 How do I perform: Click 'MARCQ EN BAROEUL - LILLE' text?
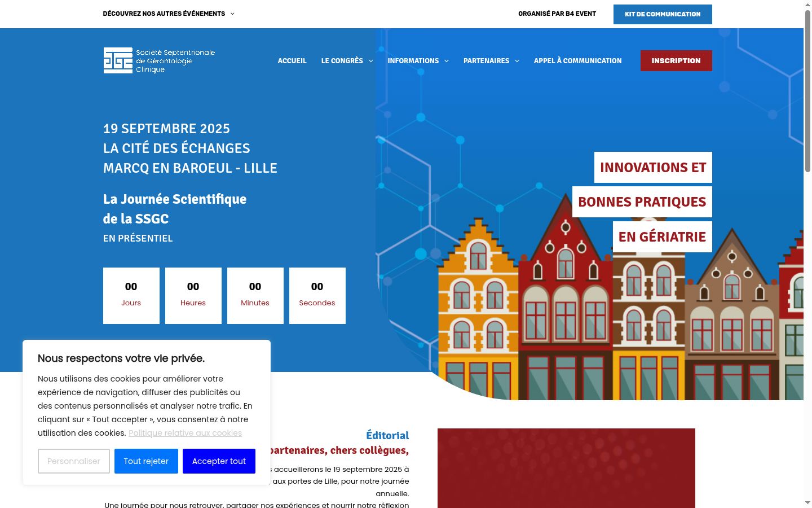click(x=190, y=168)
